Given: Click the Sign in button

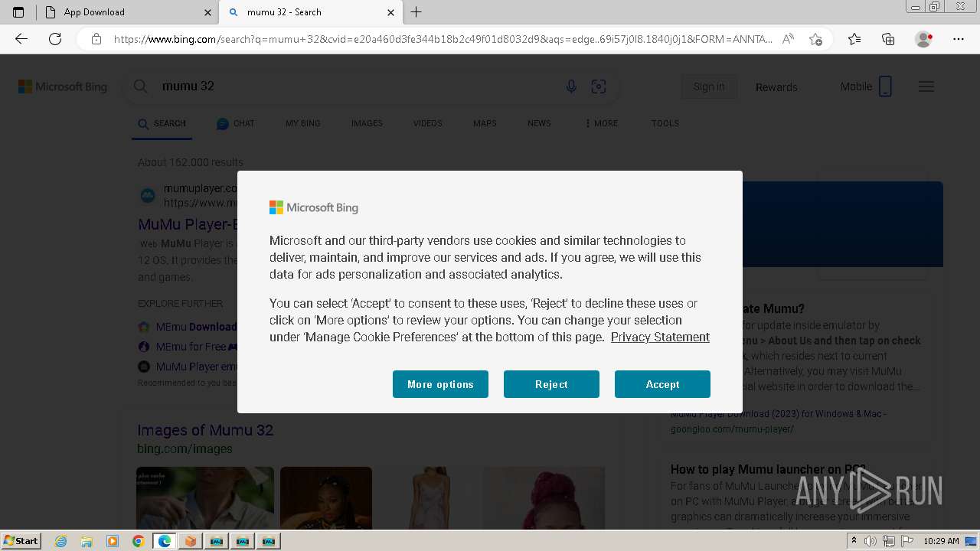Looking at the screenshot, I should coord(709,86).
